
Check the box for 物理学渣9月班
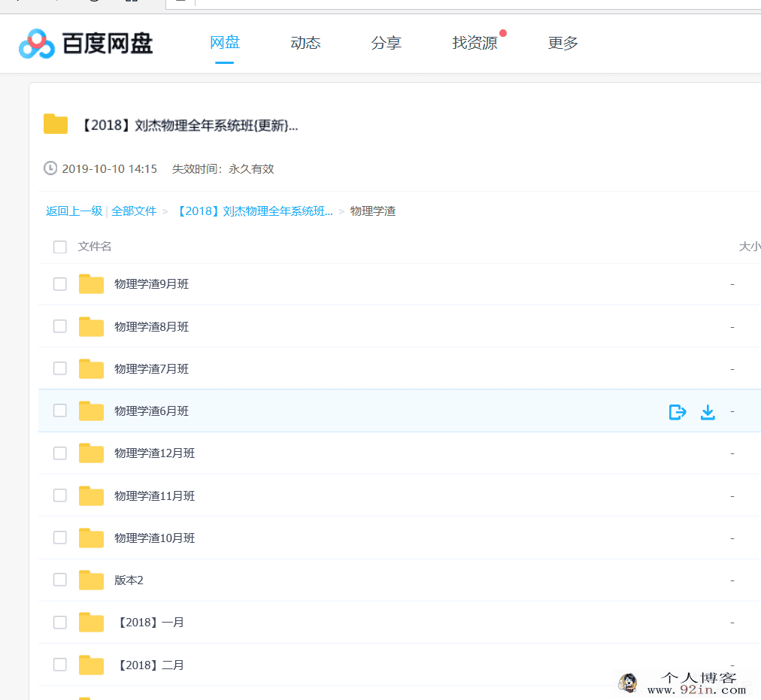(x=59, y=284)
